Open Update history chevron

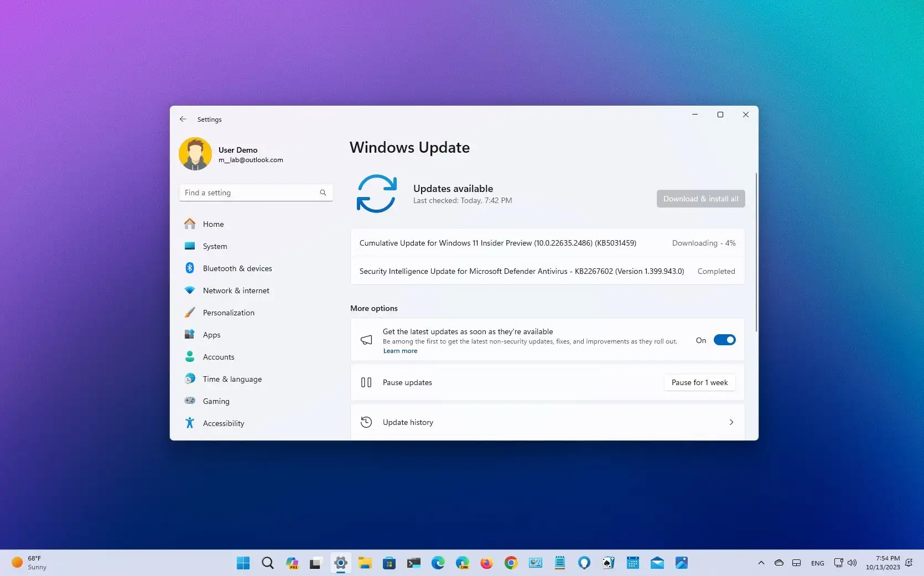pyautogui.click(x=731, y=422)
